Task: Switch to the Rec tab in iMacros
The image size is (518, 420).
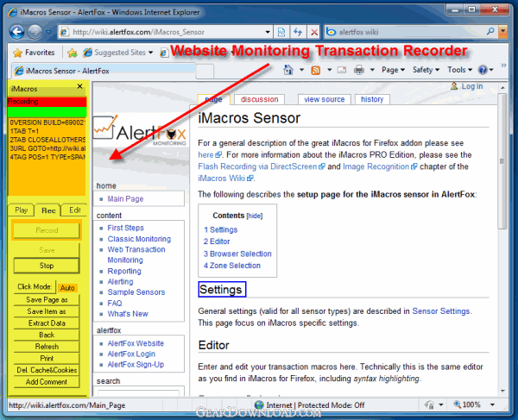Action: coord(48,210)
